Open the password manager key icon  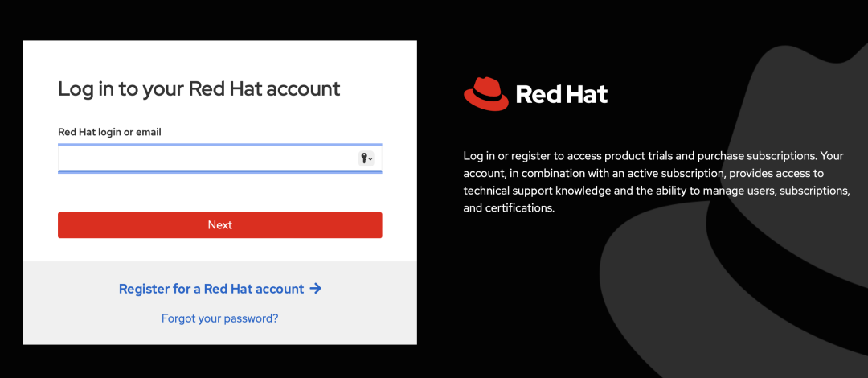(x=366, y=158)
